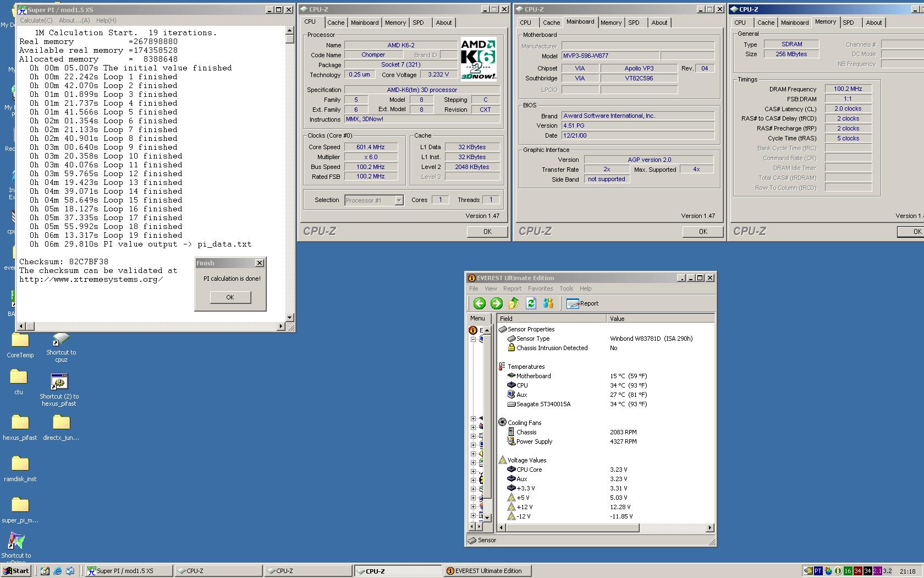
Task: Select CPU Core voltage row
Action: coord(606,470)
